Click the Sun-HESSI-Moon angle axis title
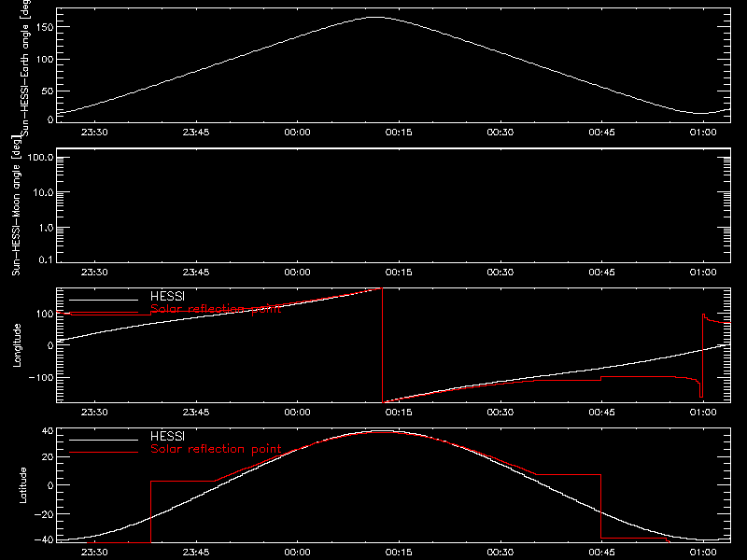 click(x=16, y=205)
